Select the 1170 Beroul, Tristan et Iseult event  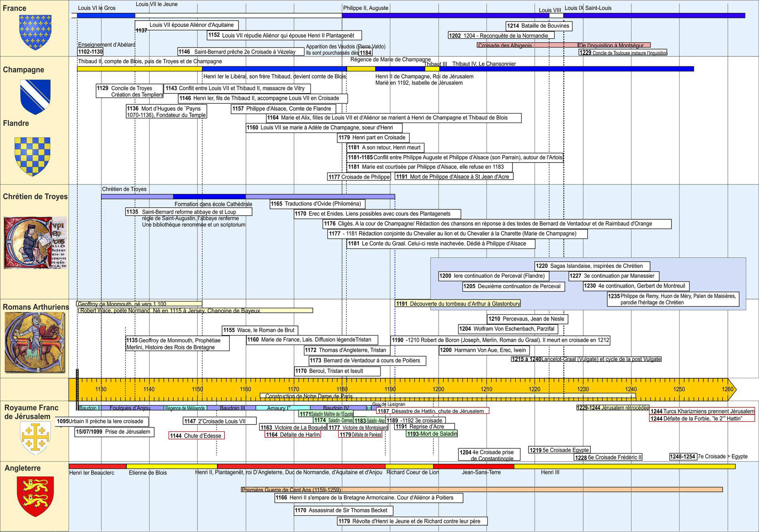click(x=338, y=371)
